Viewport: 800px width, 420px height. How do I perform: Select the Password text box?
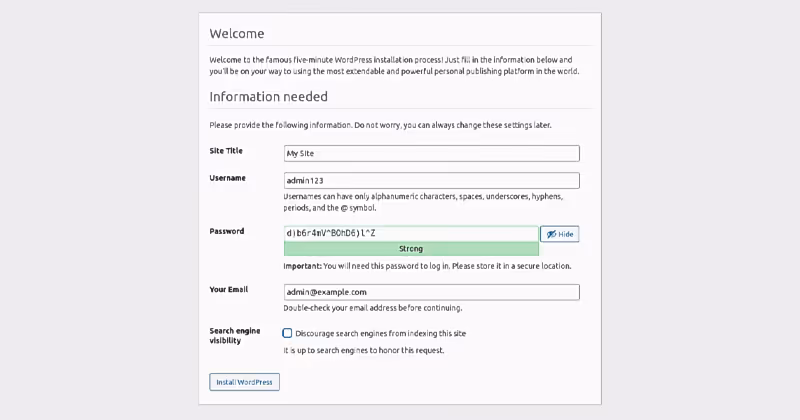(410, 234)
